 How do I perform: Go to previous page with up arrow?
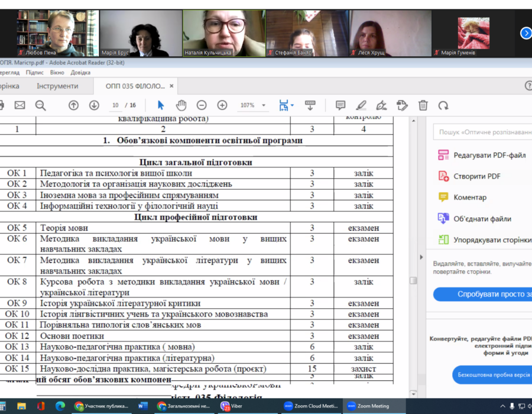coord(73,105)
